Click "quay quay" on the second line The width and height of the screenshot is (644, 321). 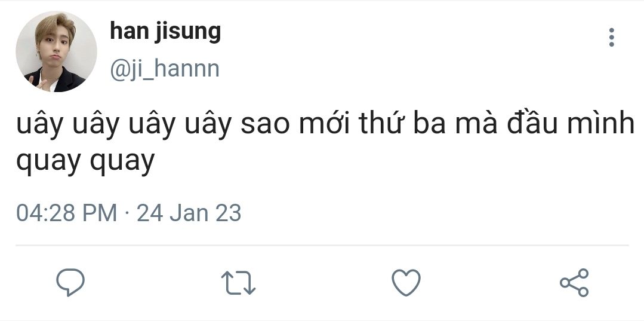tap(85, 160)
